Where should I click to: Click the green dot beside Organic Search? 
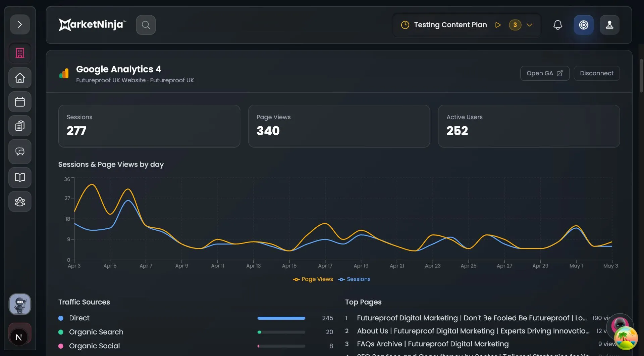61,332
